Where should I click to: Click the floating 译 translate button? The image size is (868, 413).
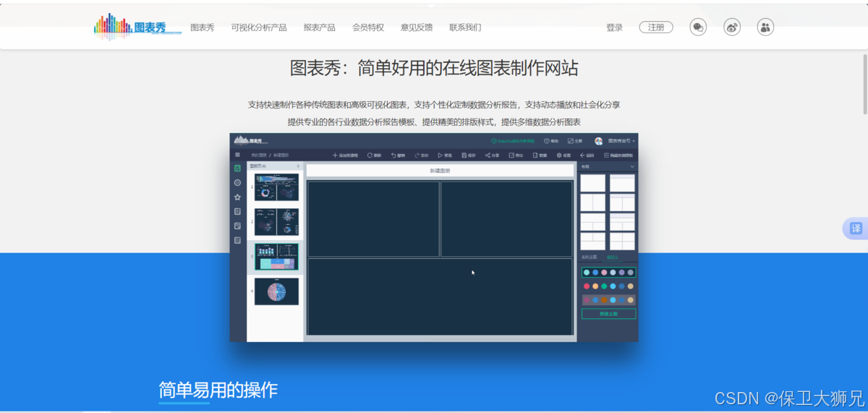(x=856, y=229)
